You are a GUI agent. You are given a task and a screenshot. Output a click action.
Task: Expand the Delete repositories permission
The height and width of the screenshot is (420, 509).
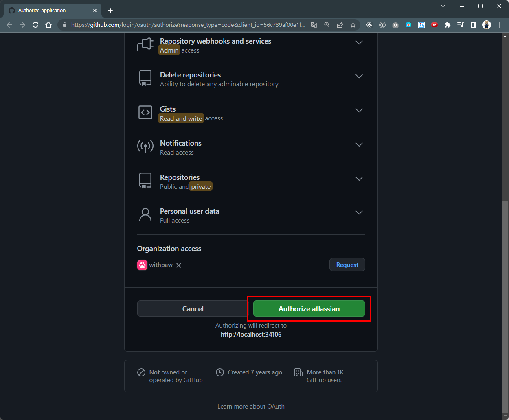point(359,76)
